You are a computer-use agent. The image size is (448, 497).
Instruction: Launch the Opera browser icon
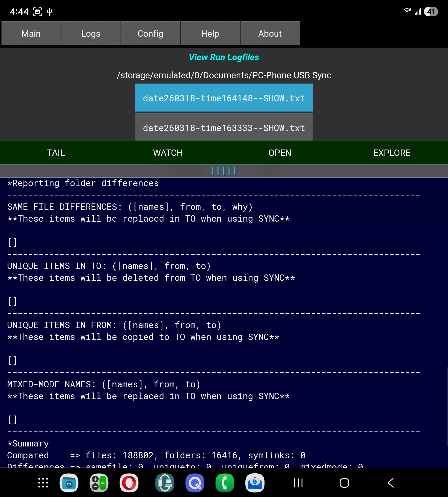point(129,483)
